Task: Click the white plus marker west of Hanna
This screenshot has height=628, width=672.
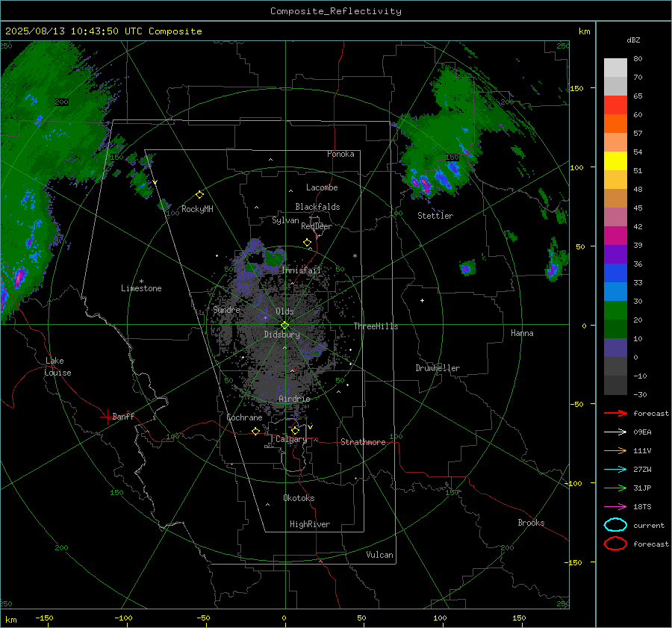Action: 422,300
